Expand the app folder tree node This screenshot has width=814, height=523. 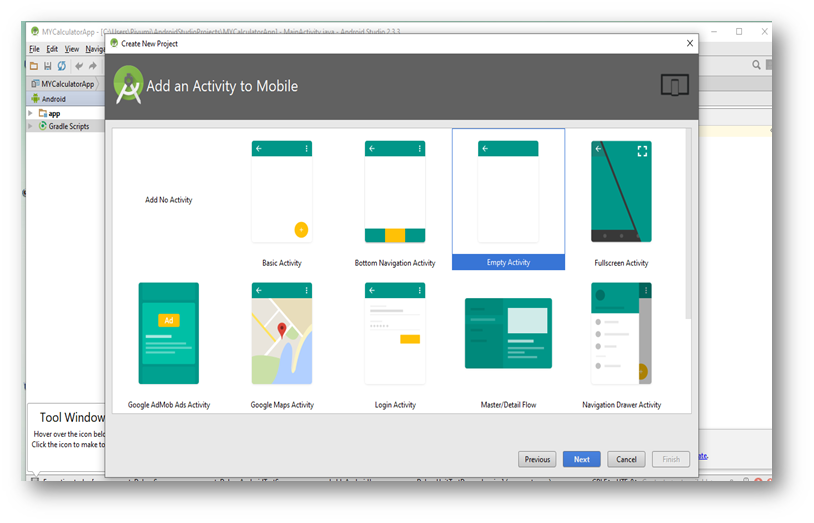(x=30, y=113)
